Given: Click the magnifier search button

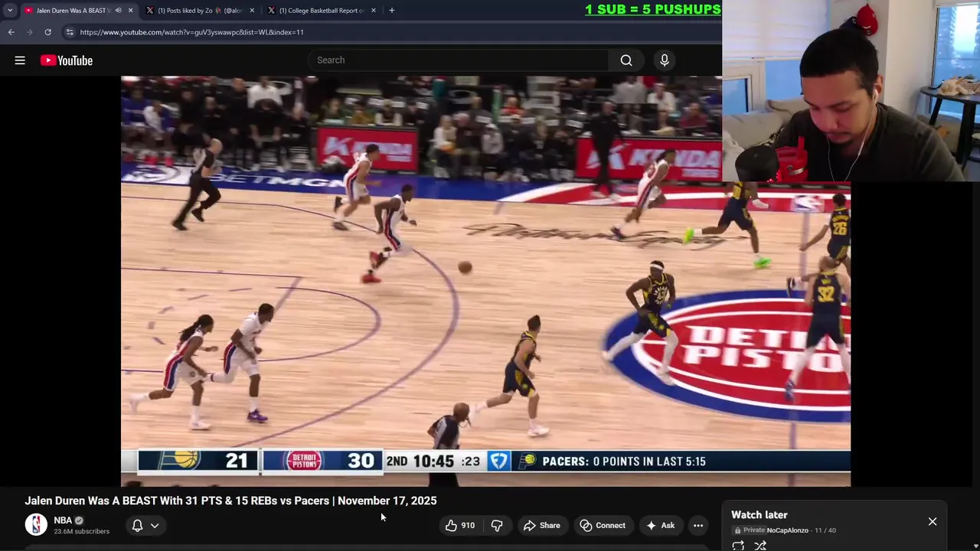Looking at the screenshot, I should pyautogui.click(x=626, y=60).
